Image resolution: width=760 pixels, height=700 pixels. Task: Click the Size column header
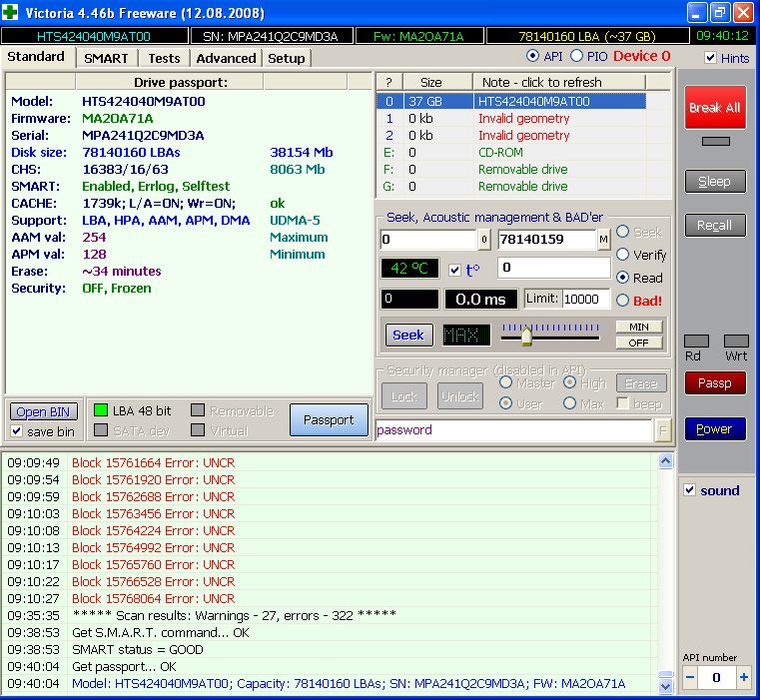point(437,83)
